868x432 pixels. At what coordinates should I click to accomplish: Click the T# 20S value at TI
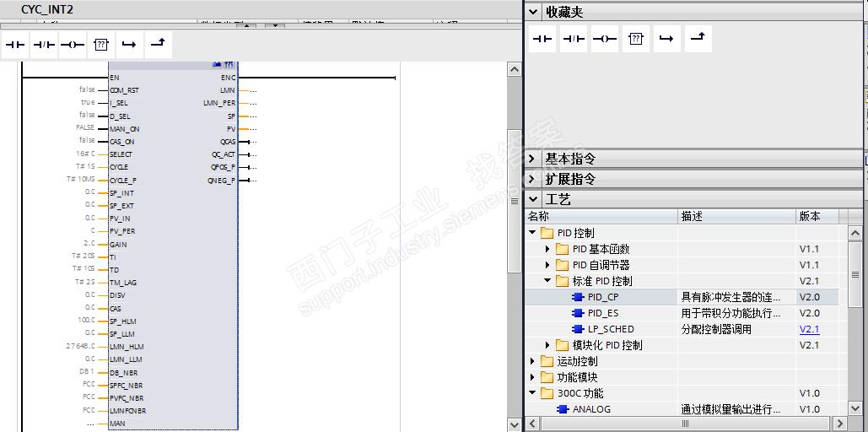click(83, 256)
